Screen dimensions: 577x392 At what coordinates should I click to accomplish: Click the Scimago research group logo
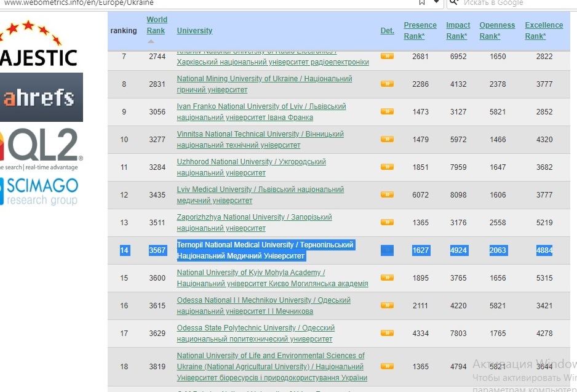tap(40, 191)
